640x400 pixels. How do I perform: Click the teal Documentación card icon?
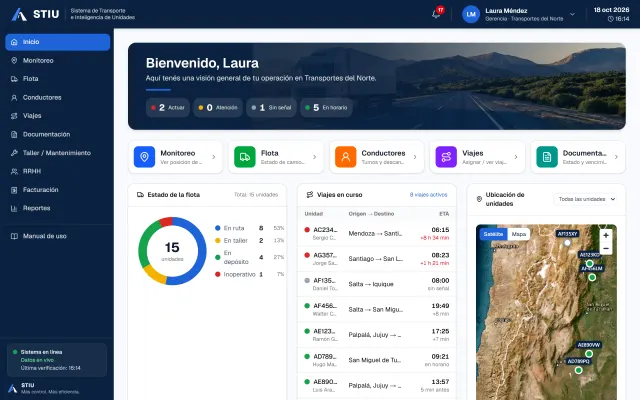click(547, 157)
